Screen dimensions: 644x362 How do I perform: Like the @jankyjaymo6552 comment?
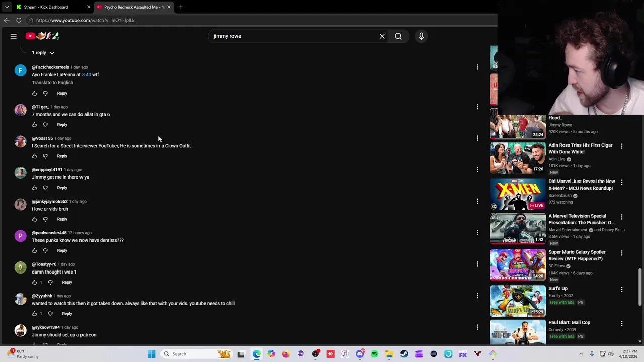pyautogui.click(x=34, y=219)
